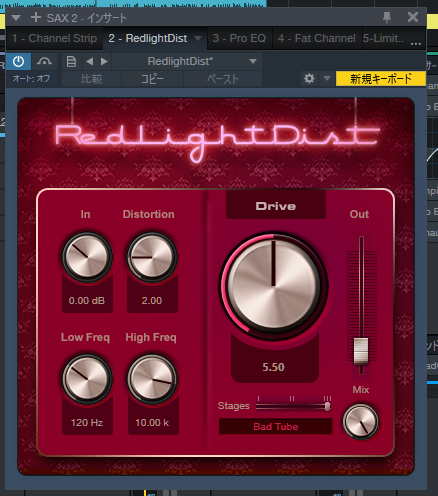Click the 2.00 Distortion value field
The width and height of the screenshot is (438, 496).
[x=152, y=301]
